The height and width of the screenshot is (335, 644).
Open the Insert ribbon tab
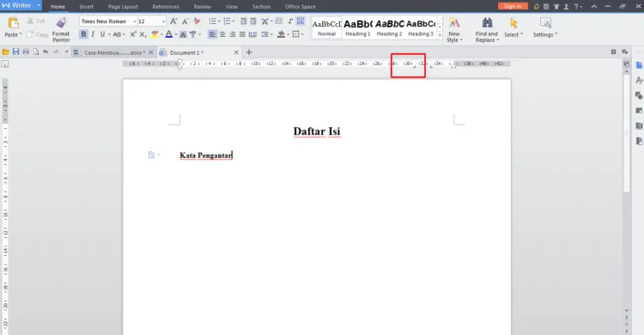point(87,7)
